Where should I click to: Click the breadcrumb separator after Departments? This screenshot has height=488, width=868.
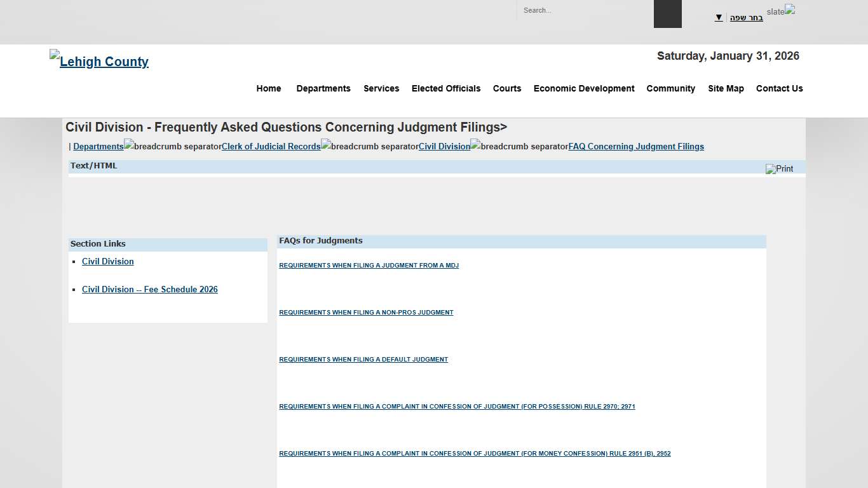pyautogui.click(x=172, y=146)
